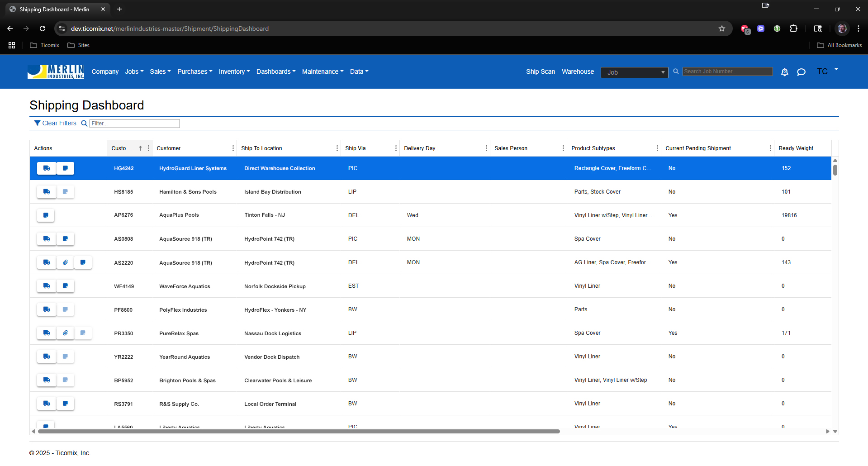Click the note icon for RS3791 row
The width and height of the screenshot is (868, 466).
point(65,404)
